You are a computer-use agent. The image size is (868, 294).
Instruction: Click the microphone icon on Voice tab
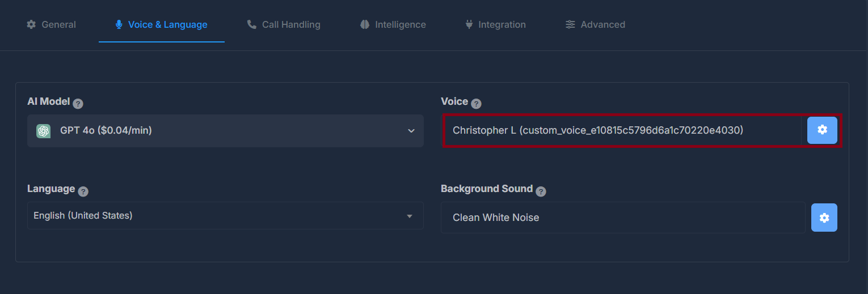coord(119,24)
